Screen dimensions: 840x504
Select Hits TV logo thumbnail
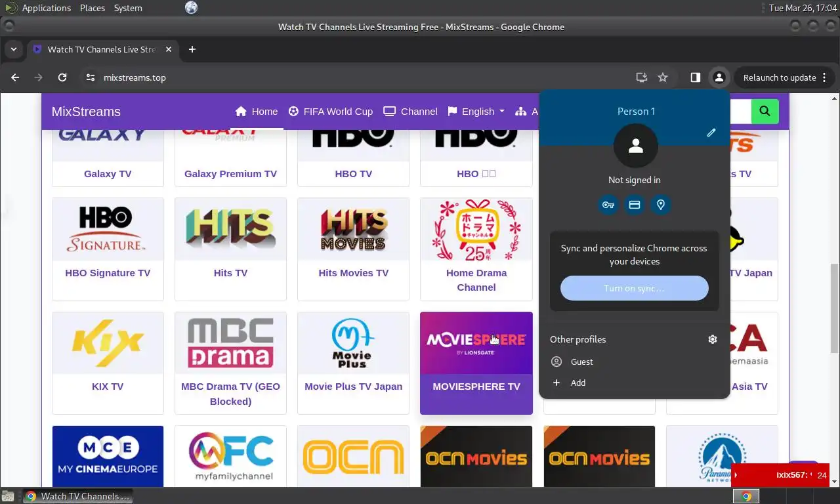tap(230, 229)
